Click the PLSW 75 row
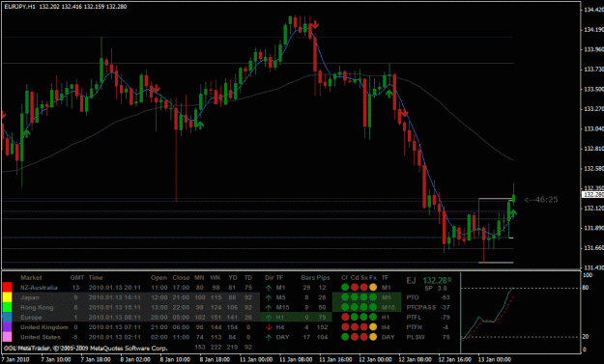This screenshot has height=364, width=604. click(428, 337)
